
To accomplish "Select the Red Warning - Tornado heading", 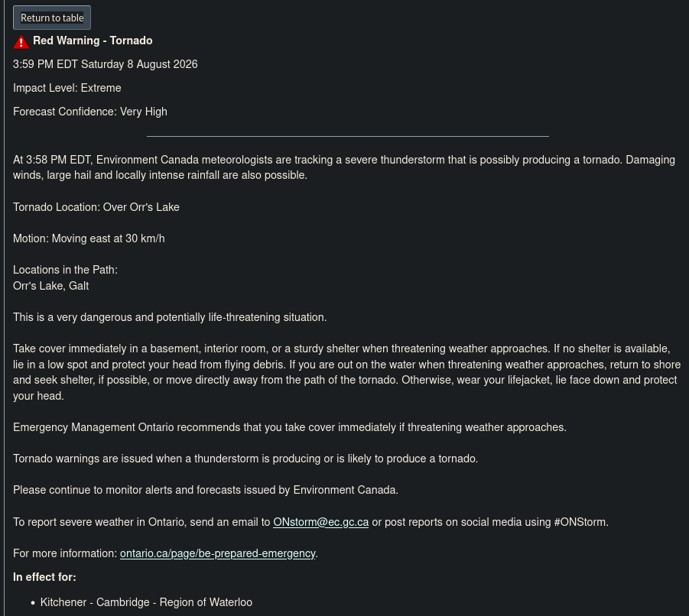I will pyautogui.click(x=93, y=41).
